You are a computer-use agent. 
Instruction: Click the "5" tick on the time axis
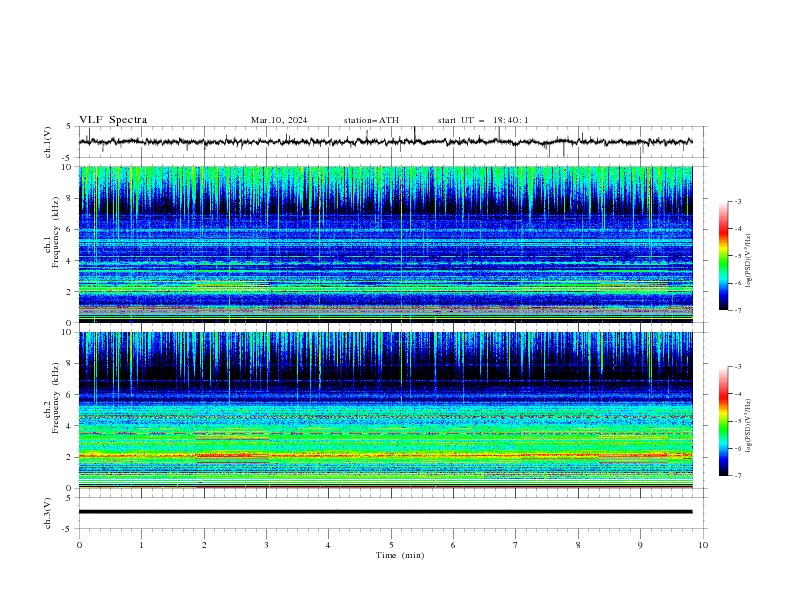(x=391, y=545)
